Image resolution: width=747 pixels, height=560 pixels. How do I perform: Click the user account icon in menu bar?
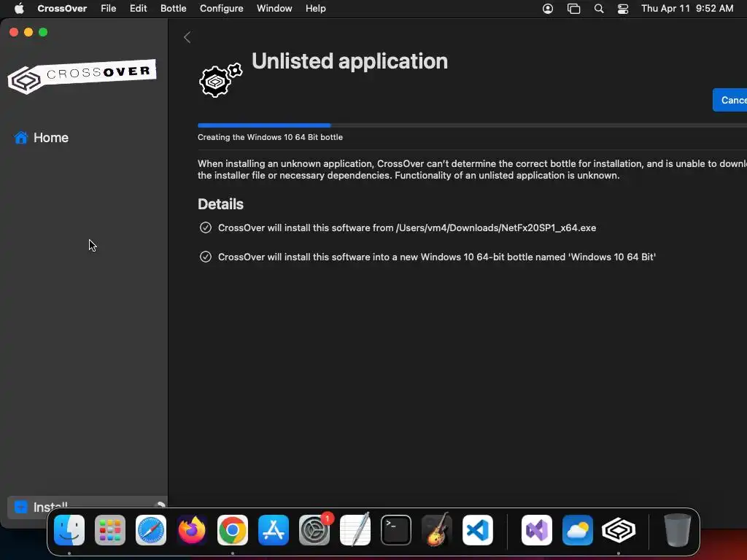pyautogui.click(x=548, y=9)
